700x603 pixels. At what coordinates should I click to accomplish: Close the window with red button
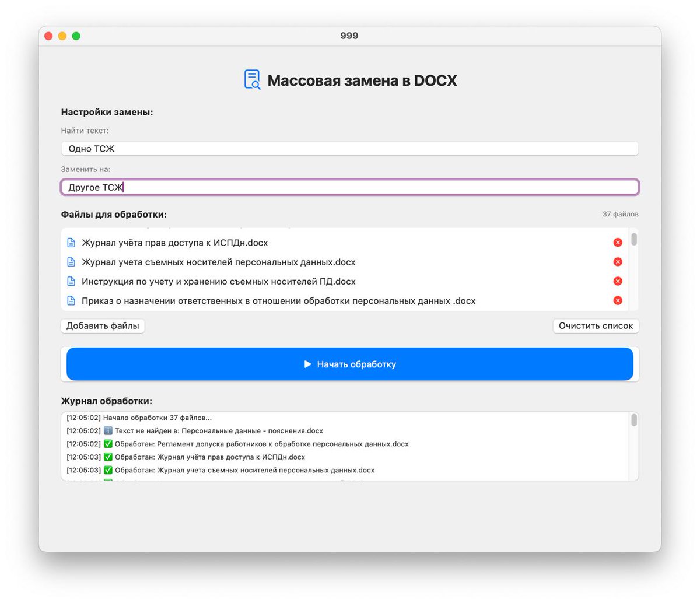[48, 36]
